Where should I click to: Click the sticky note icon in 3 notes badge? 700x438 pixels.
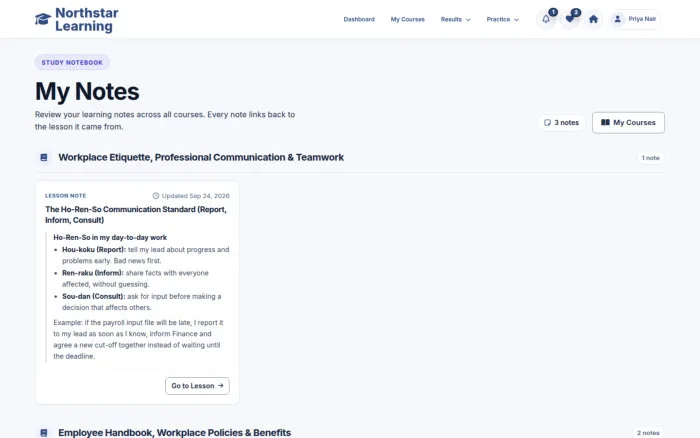click(547, 122)
